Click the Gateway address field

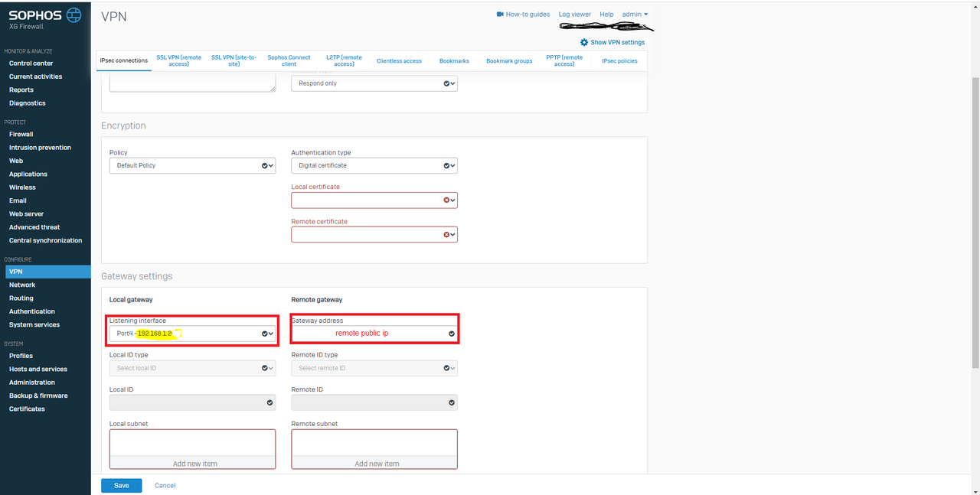coord(374,334)
